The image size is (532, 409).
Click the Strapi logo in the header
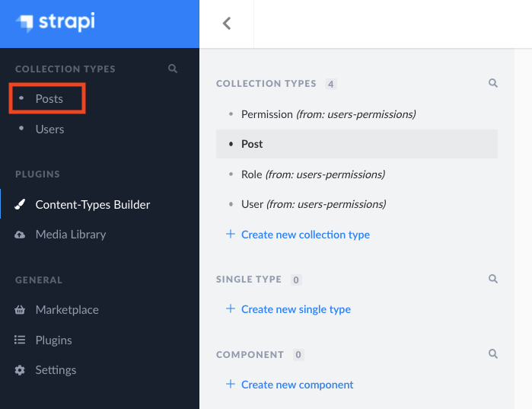point(56,22)
